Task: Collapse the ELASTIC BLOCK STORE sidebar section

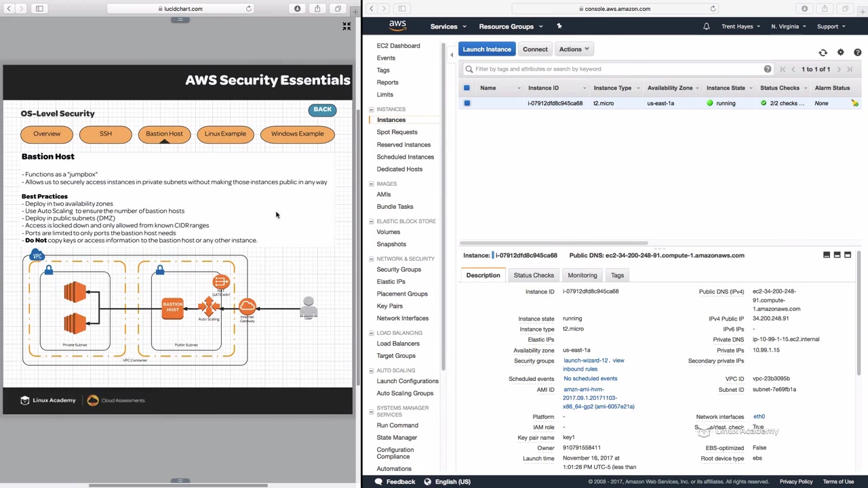Action: [x=371, y=222]
